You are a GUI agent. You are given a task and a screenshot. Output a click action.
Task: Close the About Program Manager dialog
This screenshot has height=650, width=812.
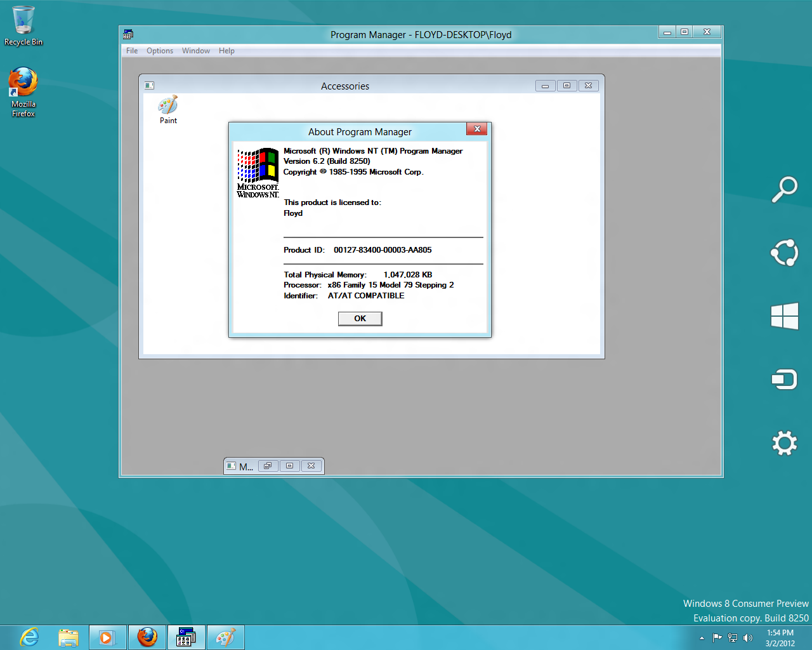[x=477, y=129]
